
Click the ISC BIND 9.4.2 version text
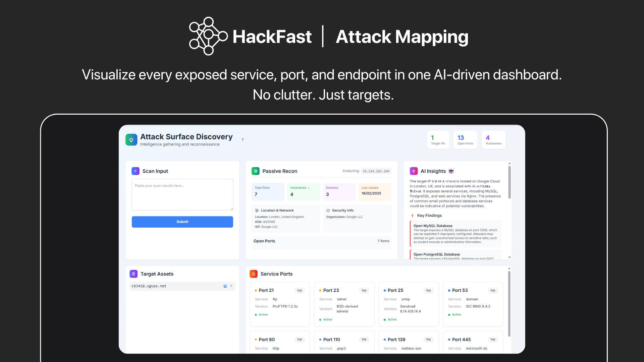click(x=478, y=307)
